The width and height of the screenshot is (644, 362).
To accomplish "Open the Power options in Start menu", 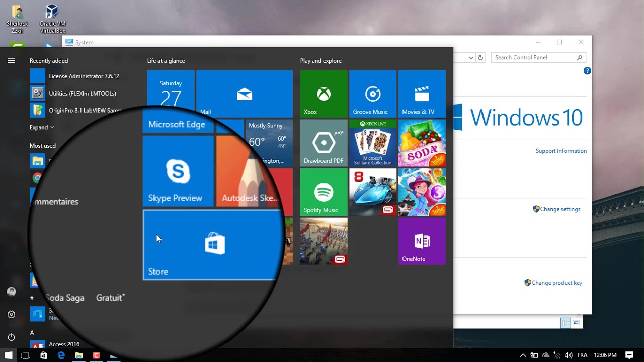I will point(11,337).
